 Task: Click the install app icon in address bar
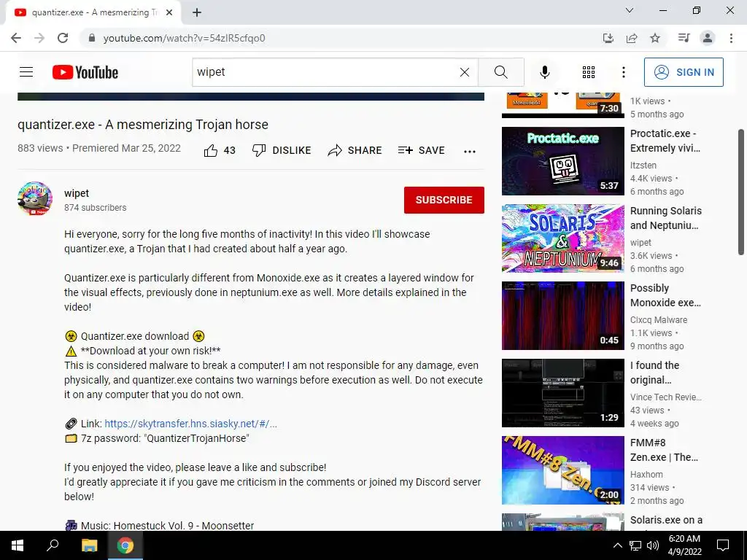(608, 38)
